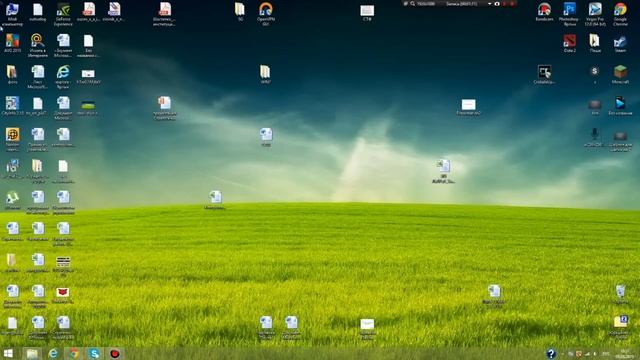The height and width of the screenshot is (360, 640).
Task: Select Google Chrome desktop shortcut
Action: click(620, 13)
